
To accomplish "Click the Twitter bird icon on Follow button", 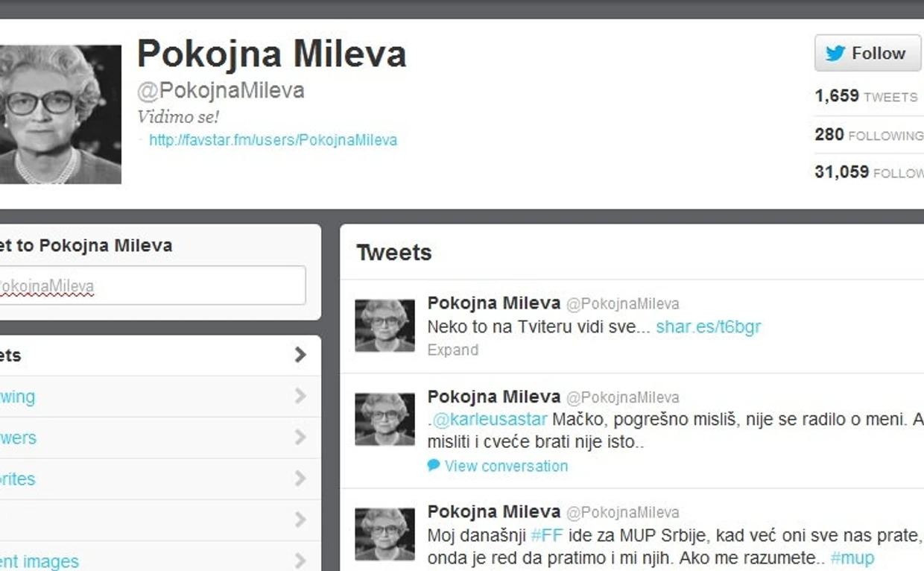I will 835,54.
